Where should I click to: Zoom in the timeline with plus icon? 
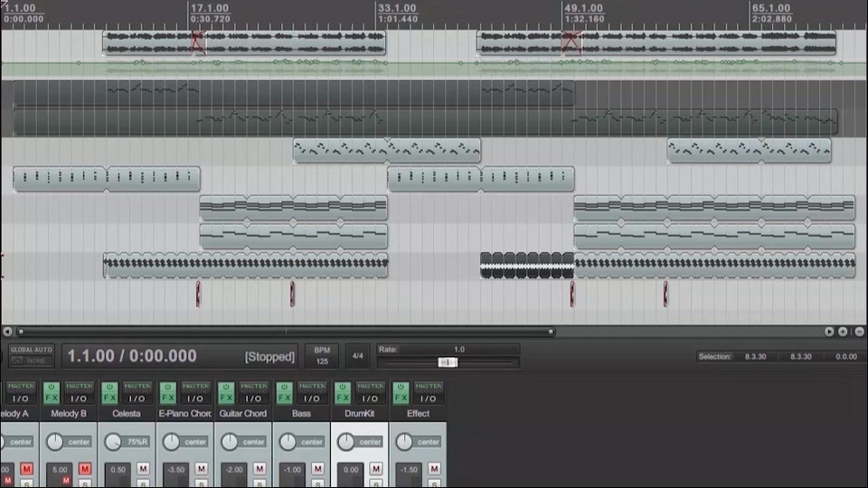pyautogui.click(x=843, y=332)
